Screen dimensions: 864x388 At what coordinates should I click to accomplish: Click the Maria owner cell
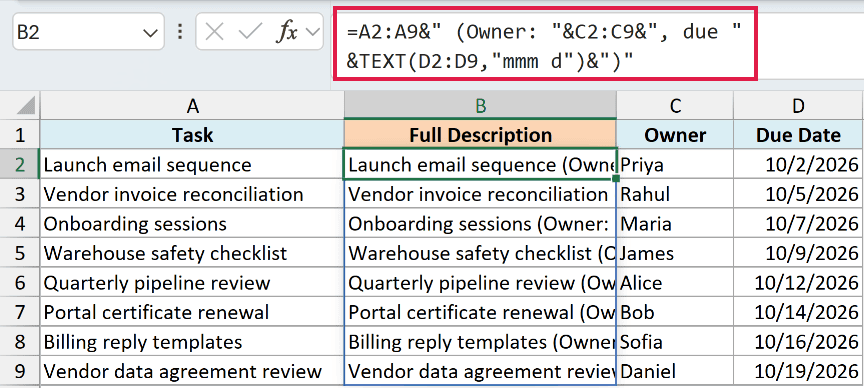coord(675,224)
